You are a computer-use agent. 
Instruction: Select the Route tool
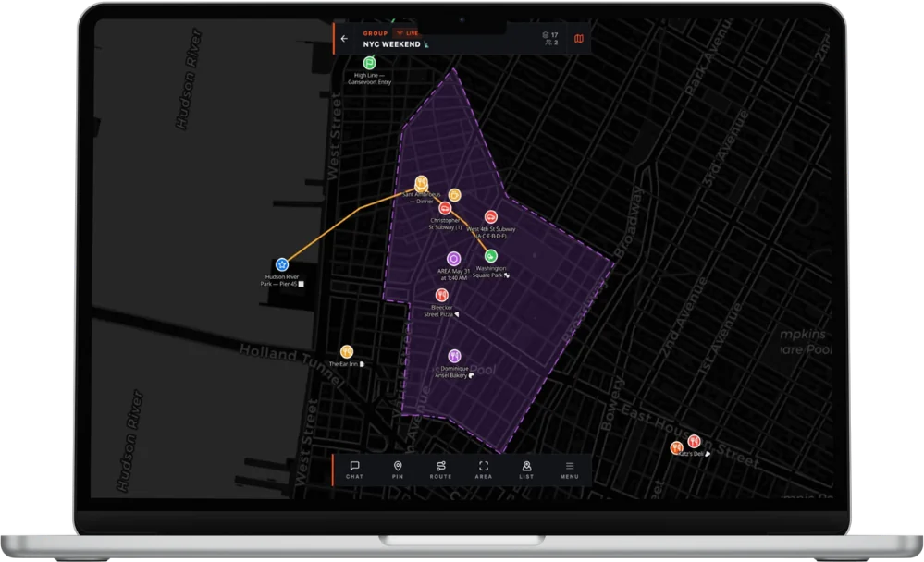(440, 470)
